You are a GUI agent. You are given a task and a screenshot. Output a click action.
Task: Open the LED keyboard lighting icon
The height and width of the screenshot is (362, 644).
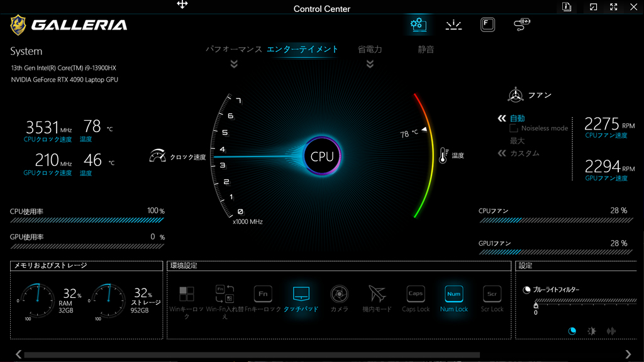[x=453, y=25]
